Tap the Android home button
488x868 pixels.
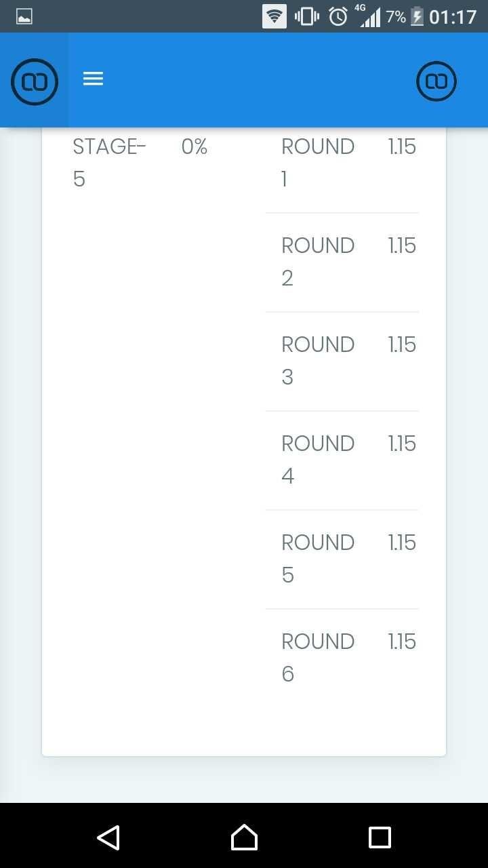point(244,837)
